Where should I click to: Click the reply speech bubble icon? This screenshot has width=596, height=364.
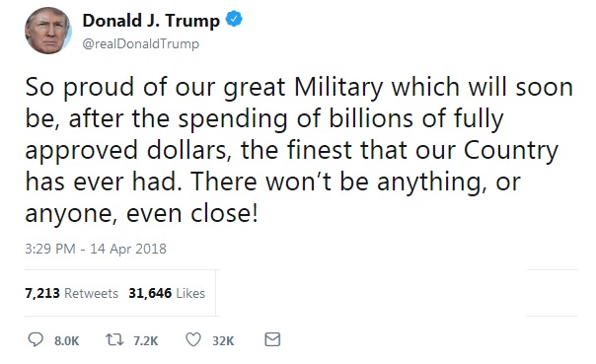tap(36, 339)
